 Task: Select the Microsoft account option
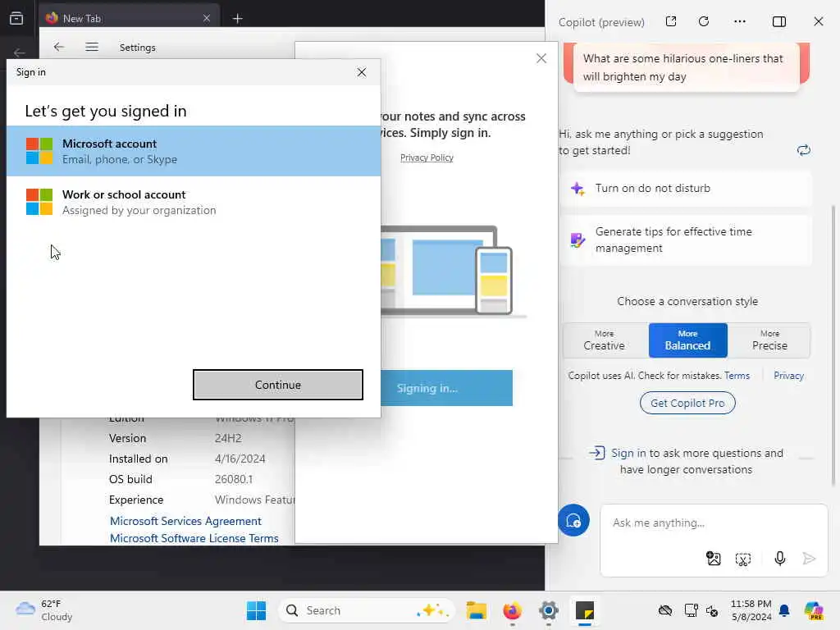coord(194,151)
